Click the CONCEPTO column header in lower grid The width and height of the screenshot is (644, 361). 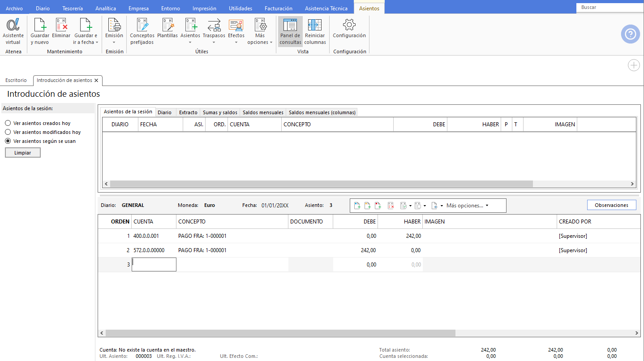click(232, 222)
